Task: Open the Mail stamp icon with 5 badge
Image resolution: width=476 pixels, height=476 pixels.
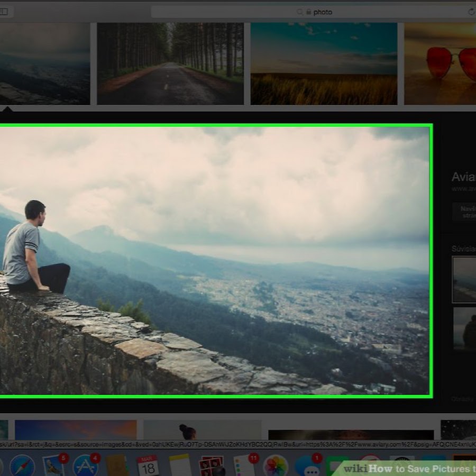Action: 53,466
